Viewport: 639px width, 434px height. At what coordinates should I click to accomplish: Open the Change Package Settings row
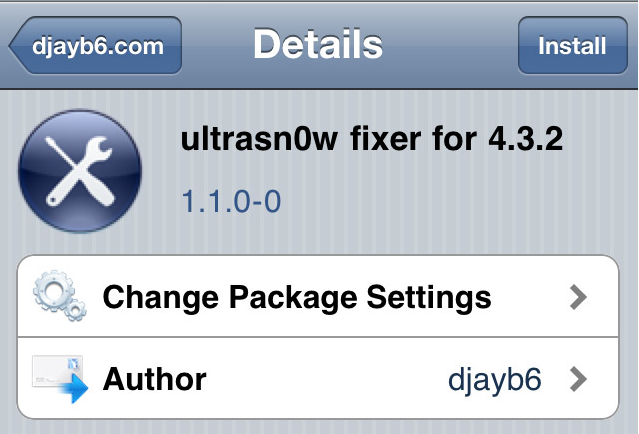[318, 296]
